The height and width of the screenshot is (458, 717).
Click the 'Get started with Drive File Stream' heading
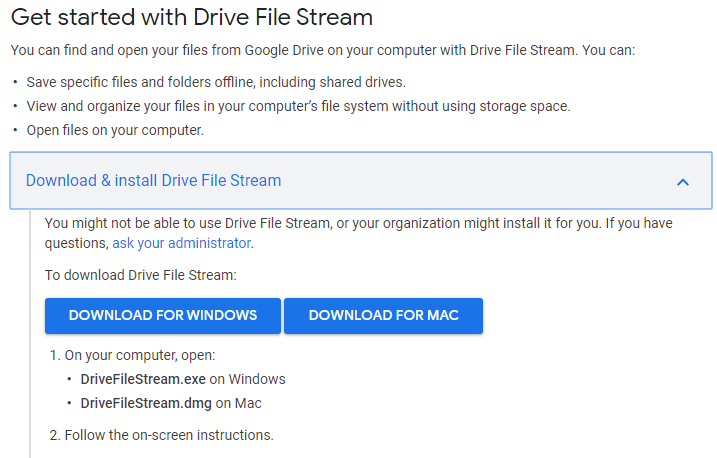[x=192, y=17]
